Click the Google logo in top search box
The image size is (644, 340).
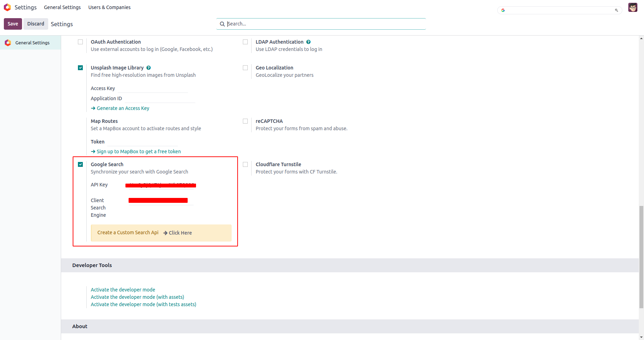point(503,10)
